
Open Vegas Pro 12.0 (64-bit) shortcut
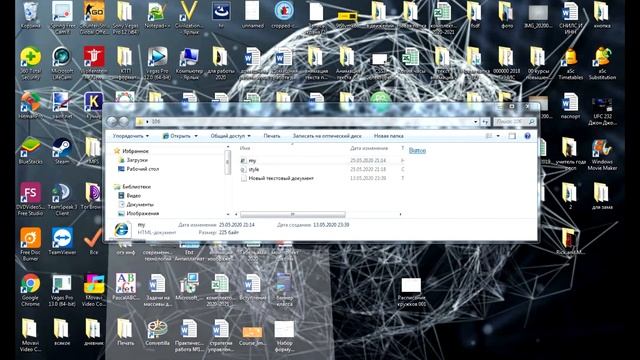(157, 63)
